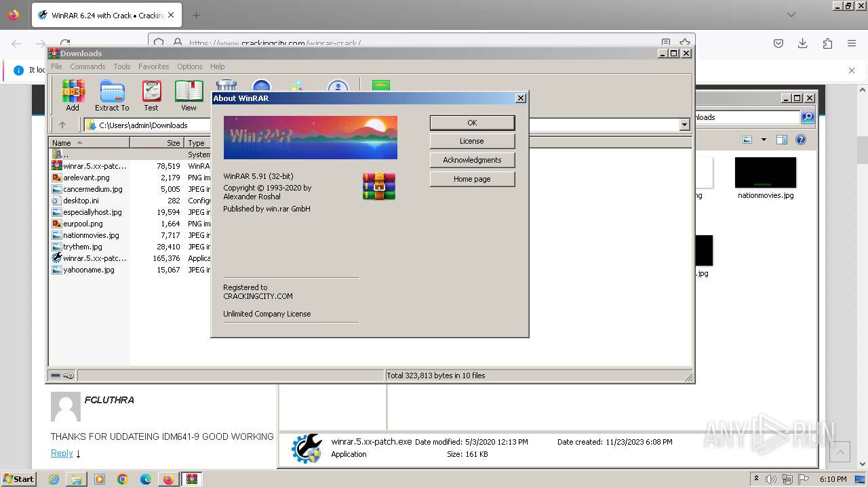Show hidden tray icons arrow
Screen dimensions: 868x488
756,479
